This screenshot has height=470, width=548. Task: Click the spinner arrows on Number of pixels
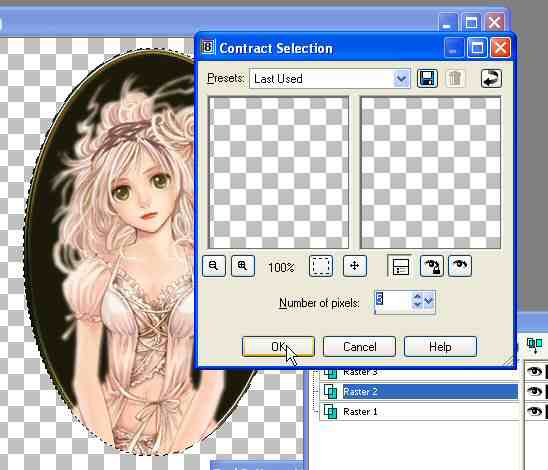pos(417,301)
